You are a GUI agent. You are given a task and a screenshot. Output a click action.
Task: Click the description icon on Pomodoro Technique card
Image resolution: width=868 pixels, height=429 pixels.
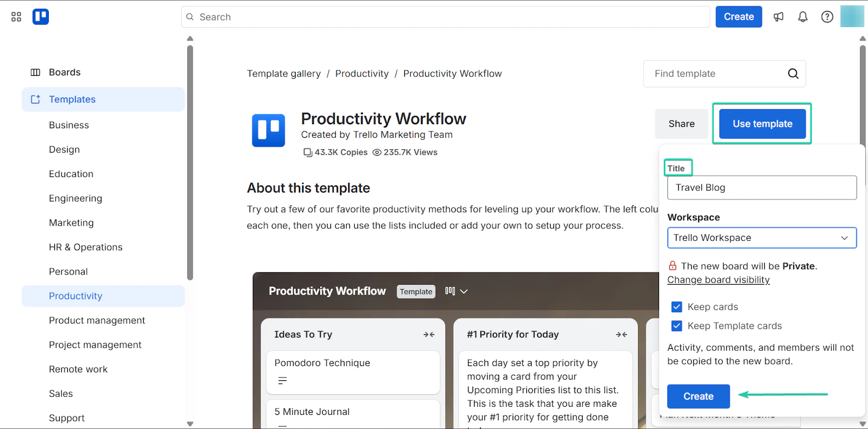[x=283, y=381]
